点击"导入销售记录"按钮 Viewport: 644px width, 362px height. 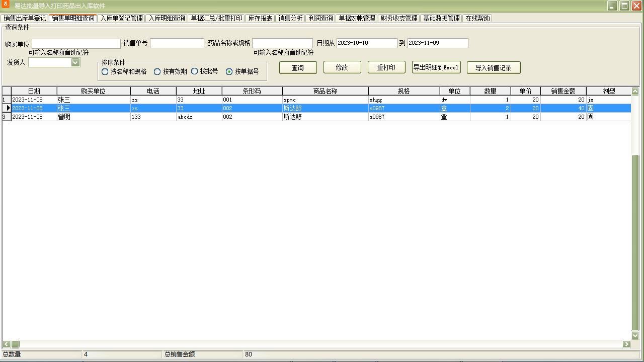(494, 67)
